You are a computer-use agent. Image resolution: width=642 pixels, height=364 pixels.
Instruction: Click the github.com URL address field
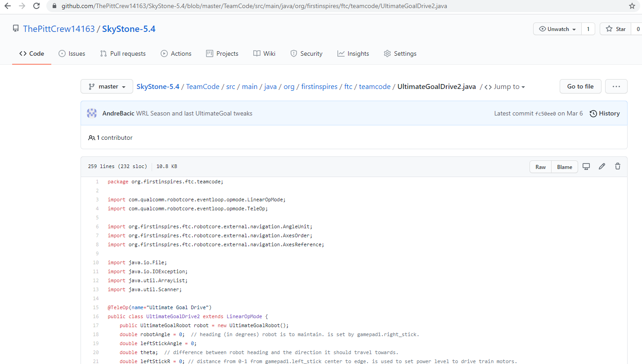254,6
